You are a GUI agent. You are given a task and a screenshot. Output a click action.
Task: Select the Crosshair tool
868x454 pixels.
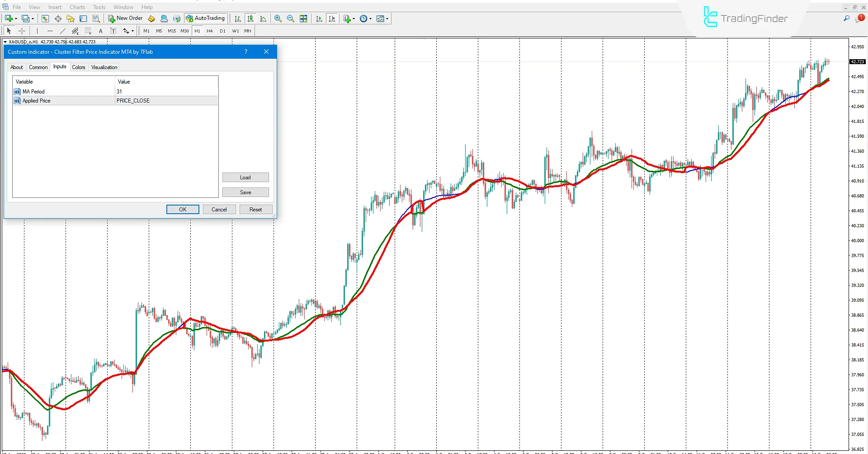point(22,31)
